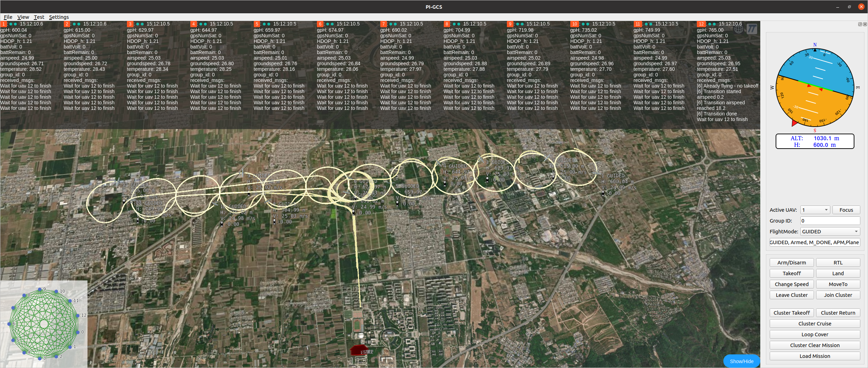Click the RTL button
868x368 pixels.
point(838,262)
